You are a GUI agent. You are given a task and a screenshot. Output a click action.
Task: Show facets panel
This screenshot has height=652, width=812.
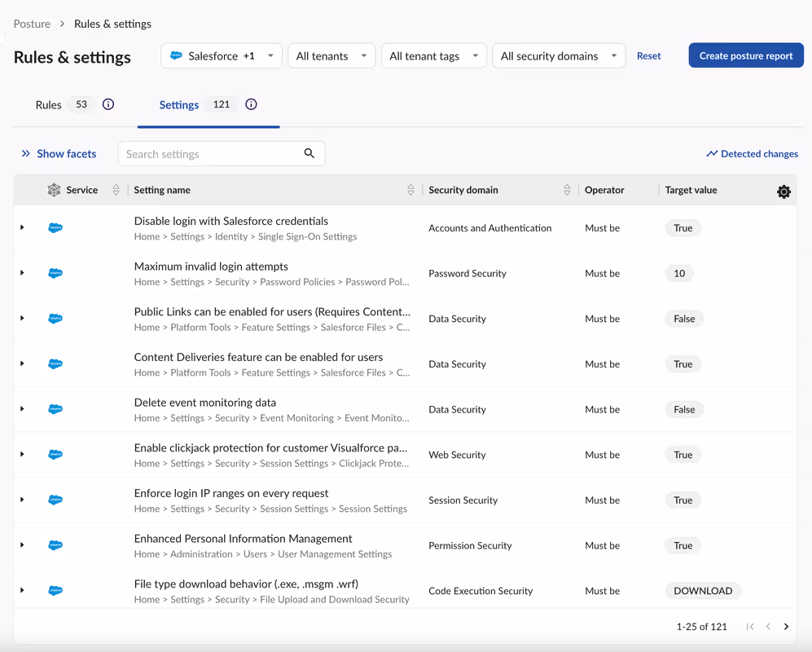coord(59,154)
